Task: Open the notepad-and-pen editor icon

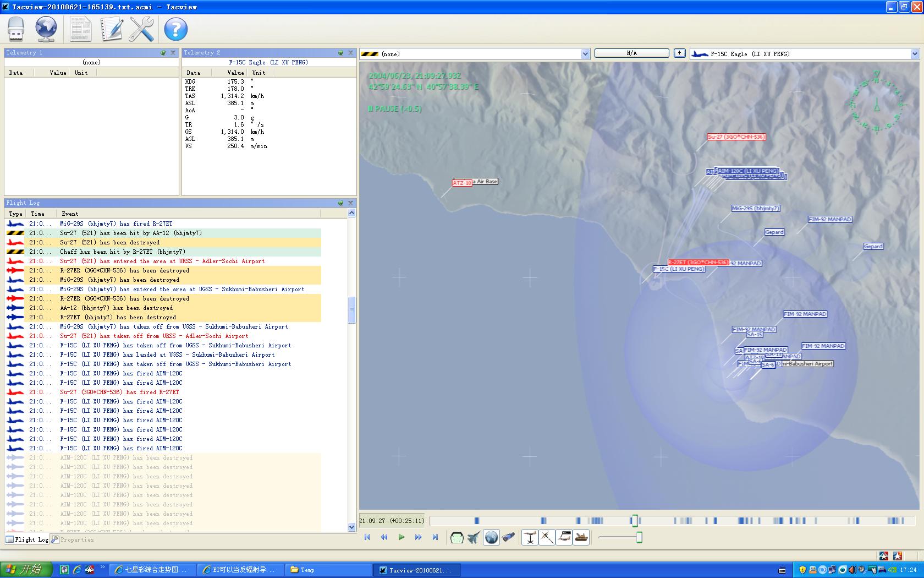Action: click(111, 29)
